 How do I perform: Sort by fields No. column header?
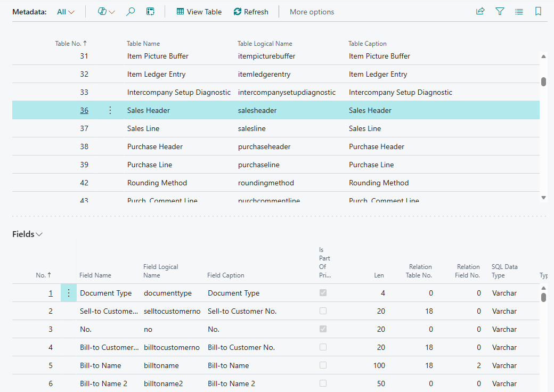44,275
